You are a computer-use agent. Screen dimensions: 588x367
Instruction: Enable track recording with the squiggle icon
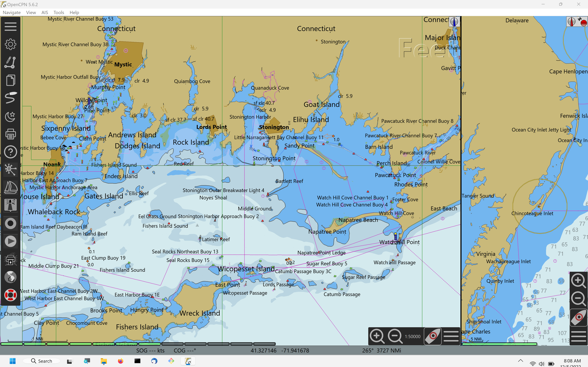[11, 98]
